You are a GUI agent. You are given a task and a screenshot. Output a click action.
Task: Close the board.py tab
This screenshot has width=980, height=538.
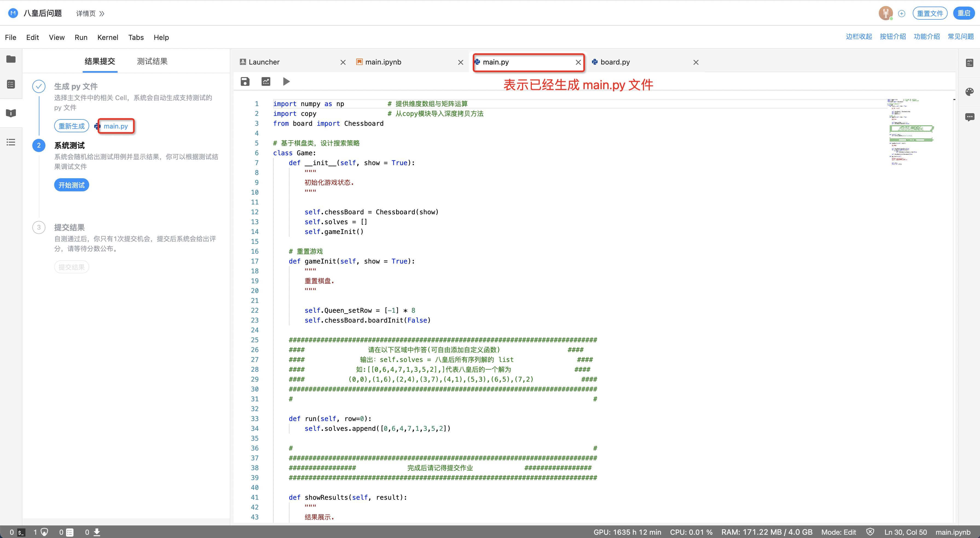pos(696,62)
